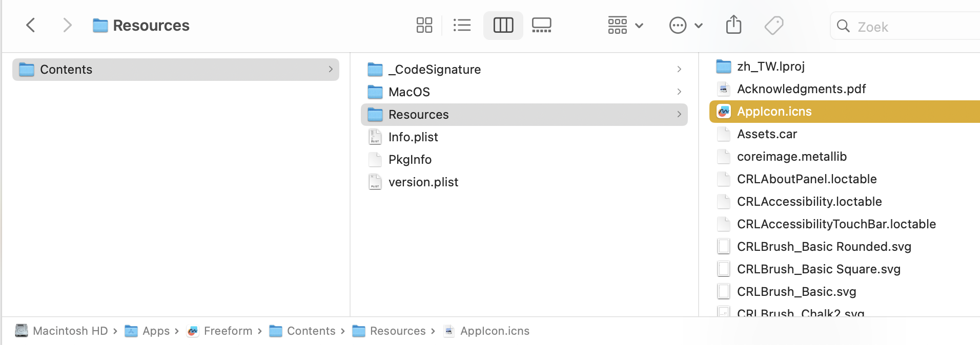The width and height of the screenshot is (980, 345).
Task: Switch to list view
Action: [462, 25]
